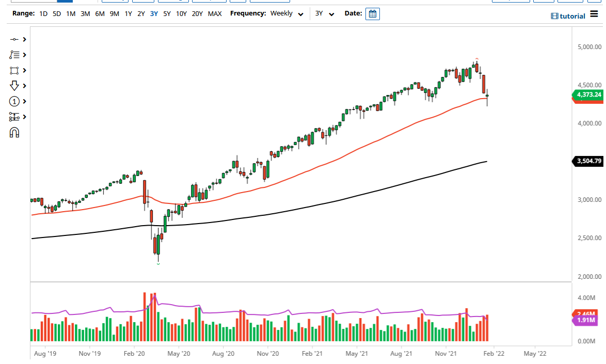Select the down-arrow annotation tool
This screenshot has height=364, width=606.
click(14, 85)
